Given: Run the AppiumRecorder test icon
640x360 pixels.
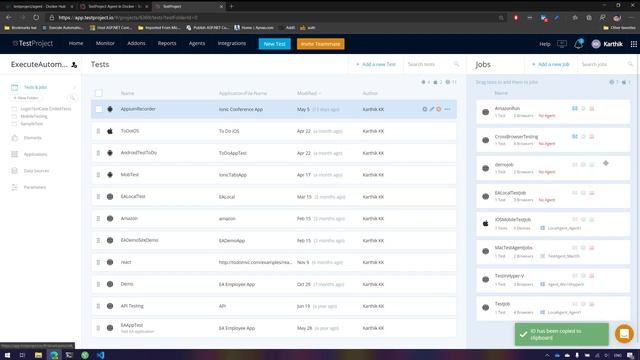Looking at the screenshot, I should point(424,109).
